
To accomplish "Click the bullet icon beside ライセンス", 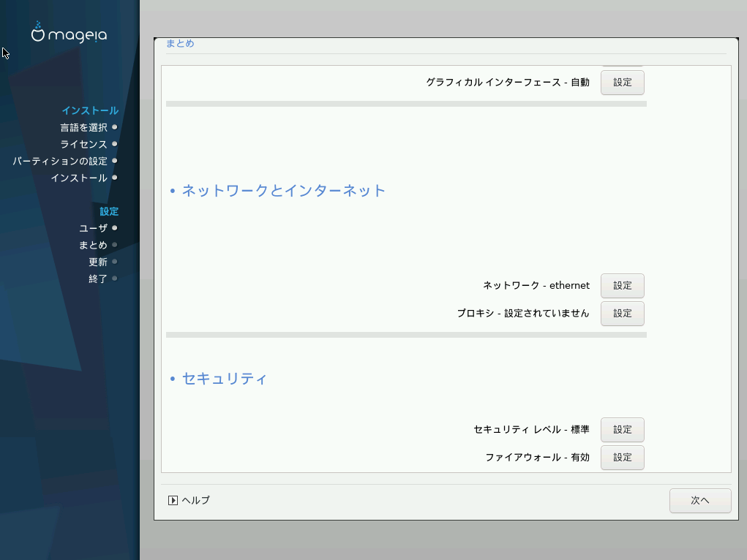I will point(115,144).
